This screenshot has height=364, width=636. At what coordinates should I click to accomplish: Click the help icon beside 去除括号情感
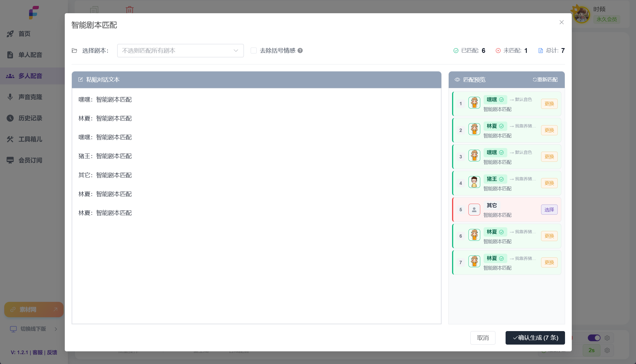click(x=300, y=51)
